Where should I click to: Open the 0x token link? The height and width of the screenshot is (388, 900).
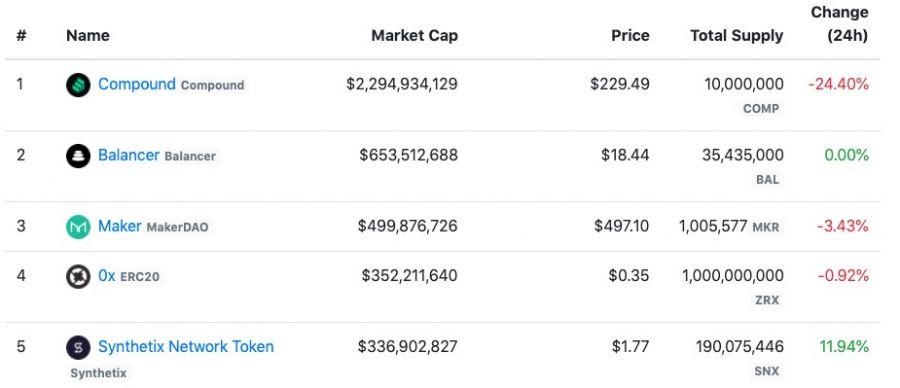pyautogui.click(x=107, y=276)
